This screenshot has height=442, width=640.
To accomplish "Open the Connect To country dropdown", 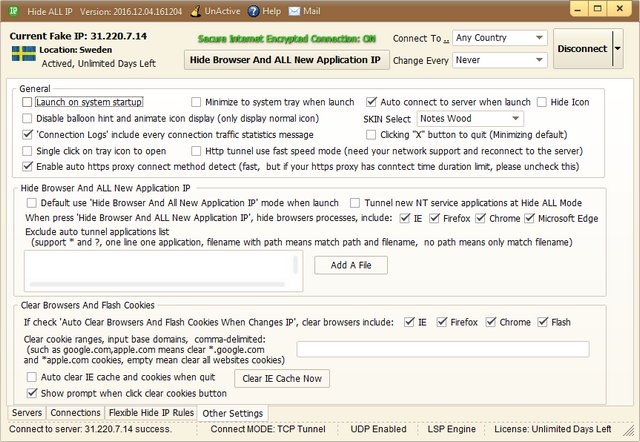I will [x=498, y=38].
